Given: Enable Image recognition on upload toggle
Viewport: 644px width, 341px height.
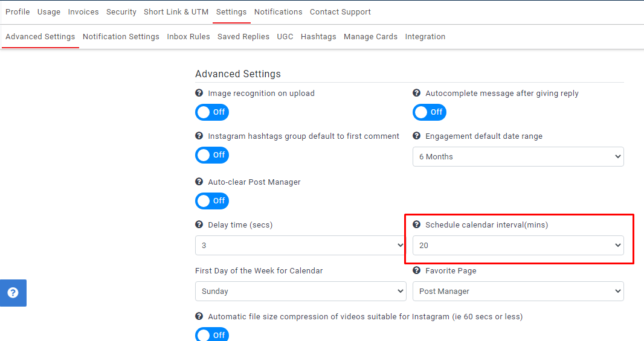Looking at the screenshot, I should click(x=212, y=112).
